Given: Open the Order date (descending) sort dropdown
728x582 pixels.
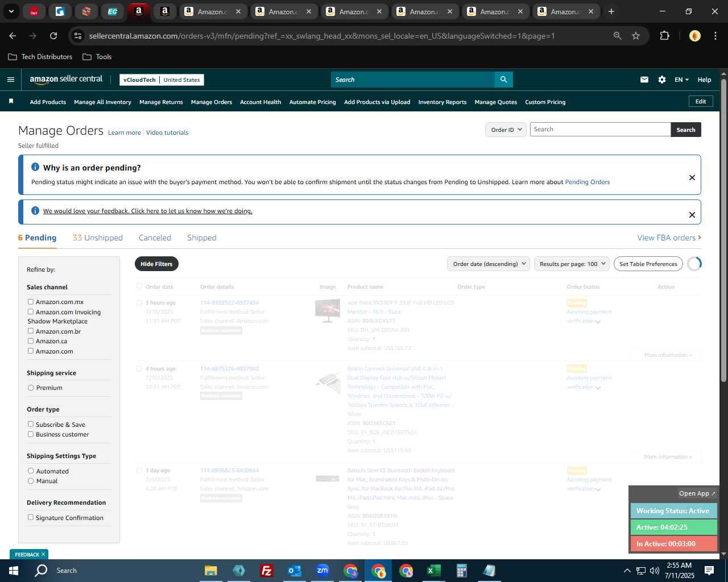Looking at the screenshot, I should pos(489,264).
